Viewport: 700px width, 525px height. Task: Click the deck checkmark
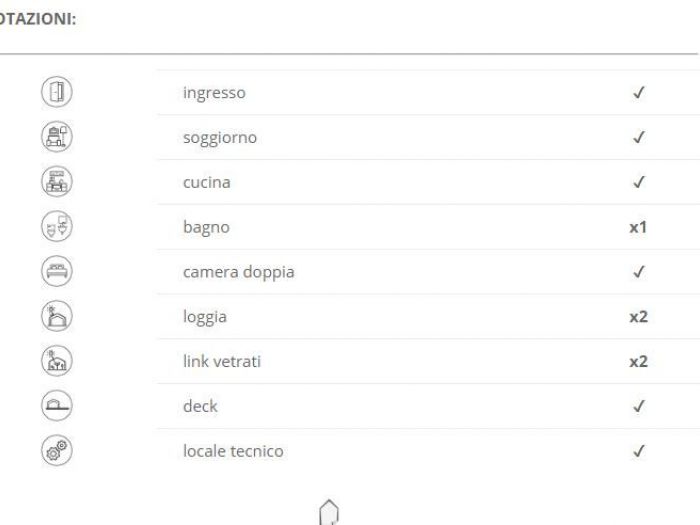tap(638, 407)
